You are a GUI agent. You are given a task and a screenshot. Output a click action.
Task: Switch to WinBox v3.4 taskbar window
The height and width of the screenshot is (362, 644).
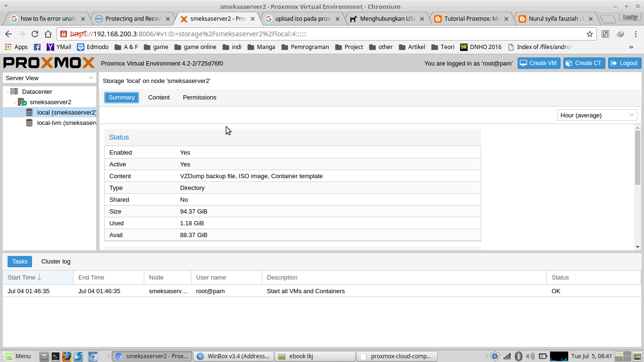pyautogui.click(x=233, y=356)
